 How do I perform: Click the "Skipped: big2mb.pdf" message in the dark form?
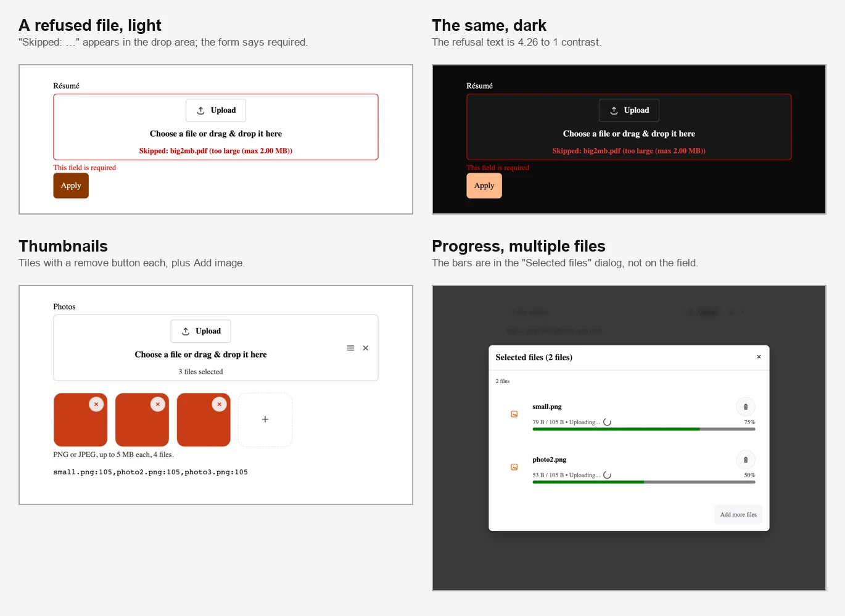click(x=629, y=151)
